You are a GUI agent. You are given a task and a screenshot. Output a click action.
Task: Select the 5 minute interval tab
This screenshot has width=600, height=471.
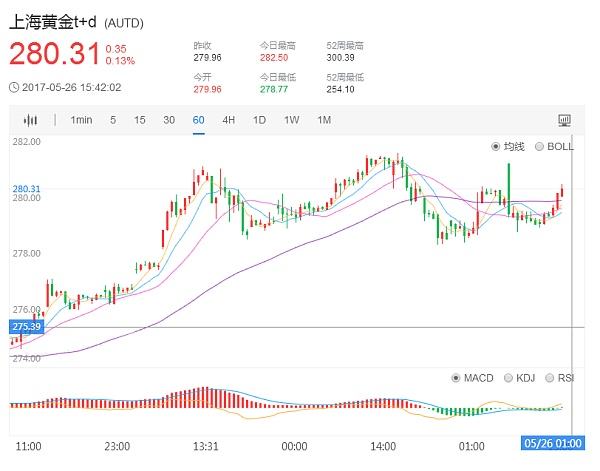(113, 120)
